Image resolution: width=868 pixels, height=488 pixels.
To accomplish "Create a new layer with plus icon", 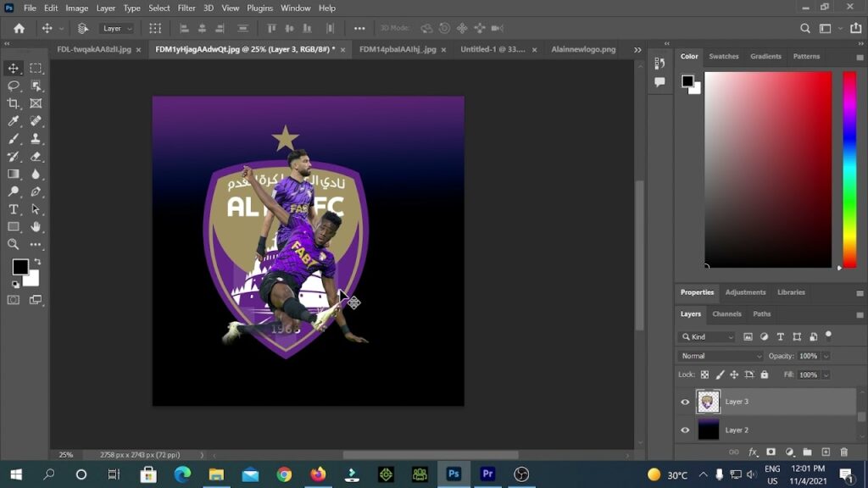I will coord(826,452).
